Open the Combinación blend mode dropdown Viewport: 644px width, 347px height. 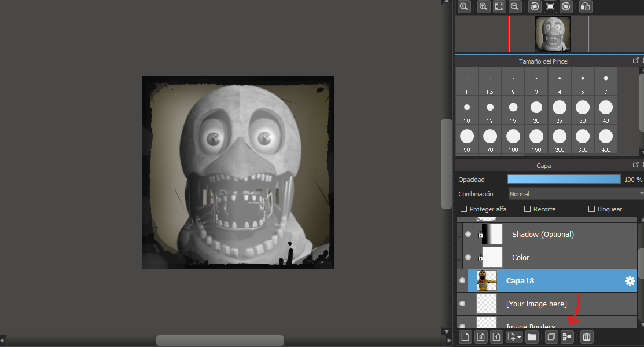pyautogui.click(x=576, y=194)
